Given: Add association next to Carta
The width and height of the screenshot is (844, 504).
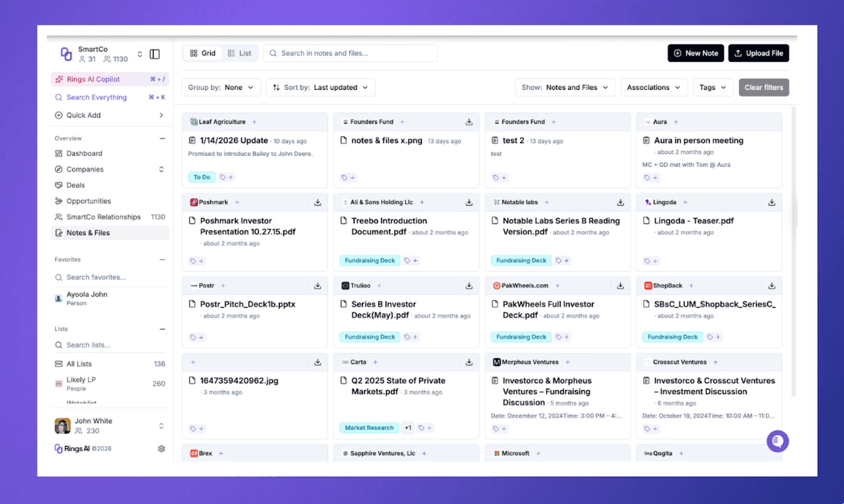Looking at the screenshot, I should [375, 362].
